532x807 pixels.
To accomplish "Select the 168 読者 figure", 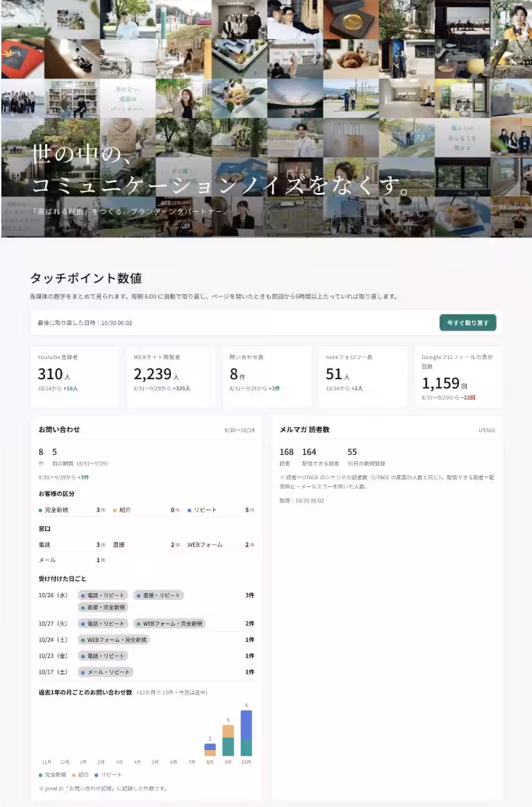I will click(286, 456).
